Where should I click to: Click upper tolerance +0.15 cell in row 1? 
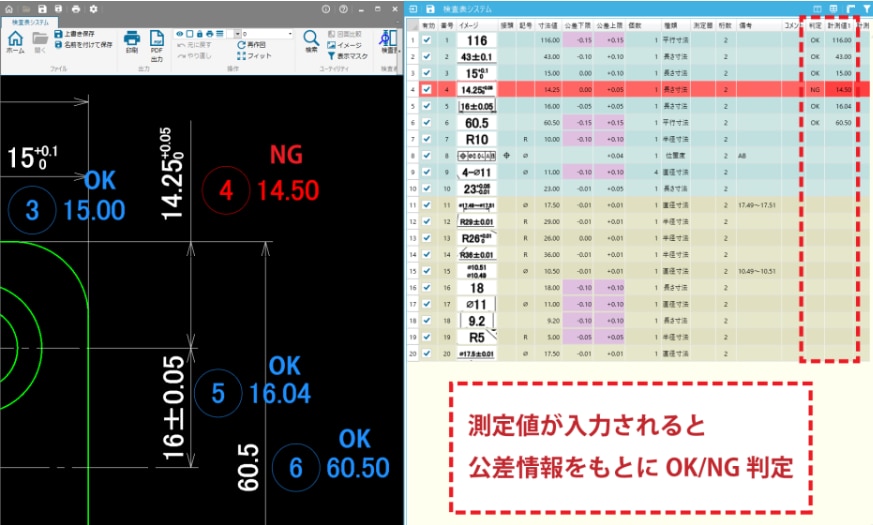coord(610,40)
